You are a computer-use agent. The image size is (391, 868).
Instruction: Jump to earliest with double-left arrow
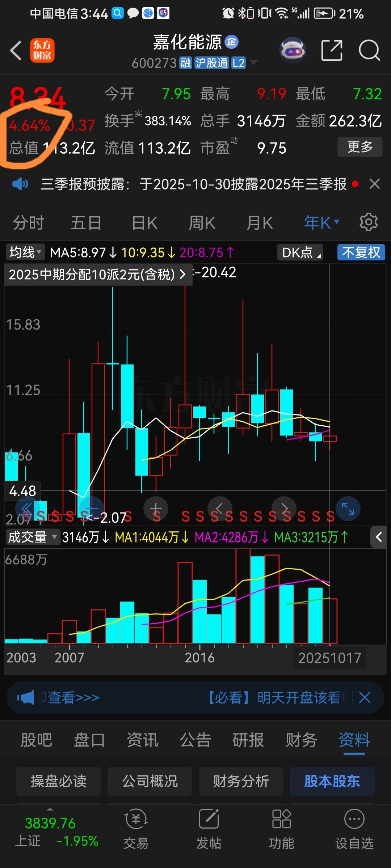pyautogui.click(x=28, y=509)
